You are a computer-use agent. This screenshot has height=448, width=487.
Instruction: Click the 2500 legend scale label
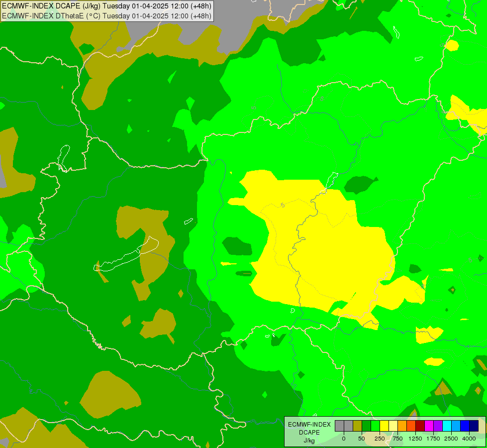(x=451, y=439)
